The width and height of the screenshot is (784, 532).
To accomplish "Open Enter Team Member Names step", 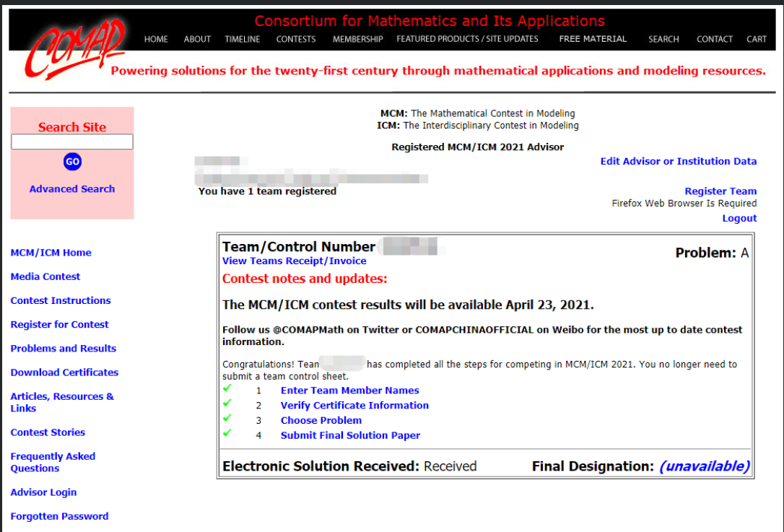I will [350, 391].
